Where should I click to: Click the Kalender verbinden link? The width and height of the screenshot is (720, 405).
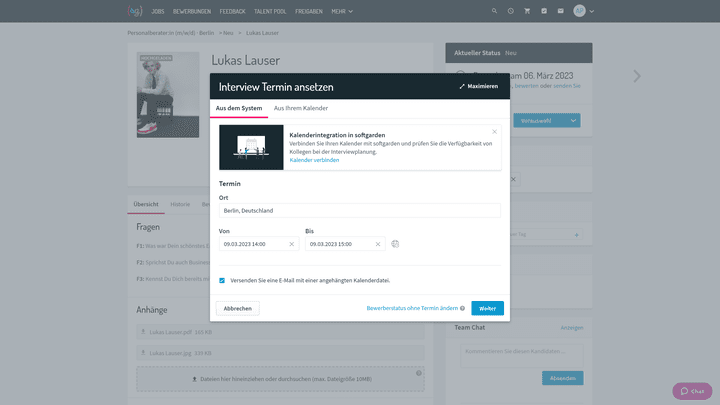[x=314, y=160]
